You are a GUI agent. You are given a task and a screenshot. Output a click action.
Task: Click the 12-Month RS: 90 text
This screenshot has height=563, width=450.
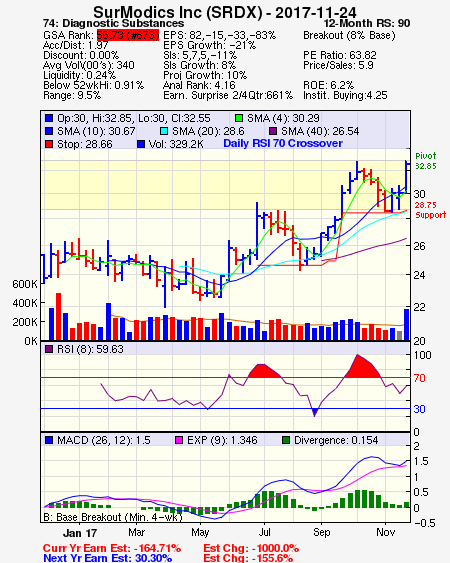pos(367,23)
